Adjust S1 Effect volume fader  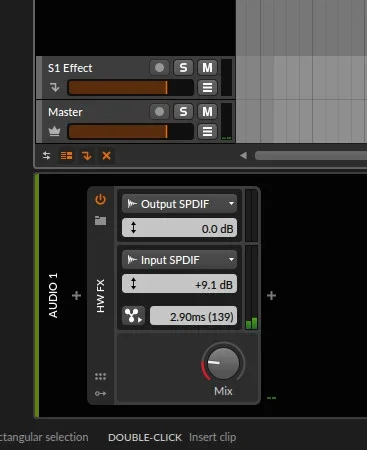(x=130, y=88)
